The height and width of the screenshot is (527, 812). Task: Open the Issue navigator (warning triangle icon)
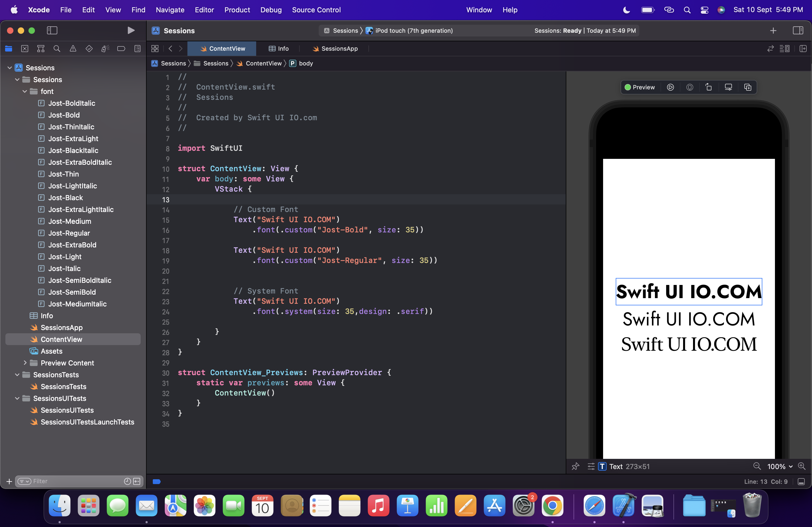(73, 49)
